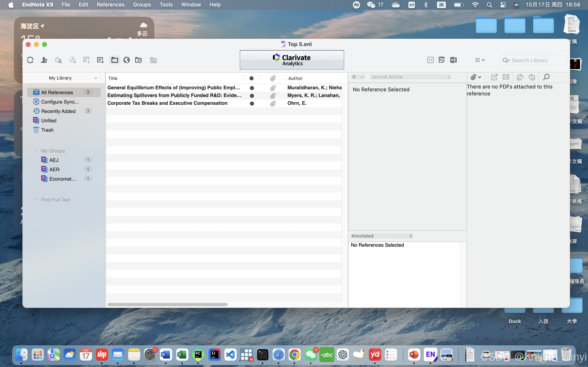Toggle Local Library folder mode button

click(115, 60)
